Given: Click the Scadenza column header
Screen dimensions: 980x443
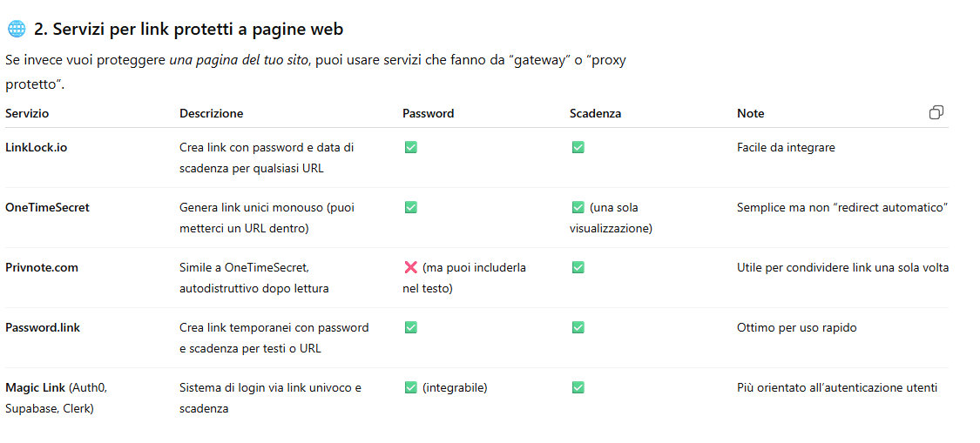Looking at the screenshot, I should [595, 113].
